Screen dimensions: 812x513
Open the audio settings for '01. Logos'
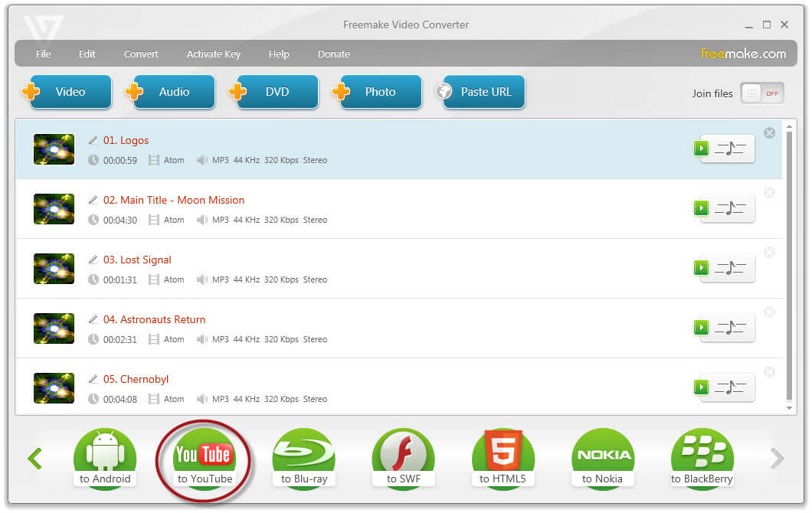tap(732, 149)
